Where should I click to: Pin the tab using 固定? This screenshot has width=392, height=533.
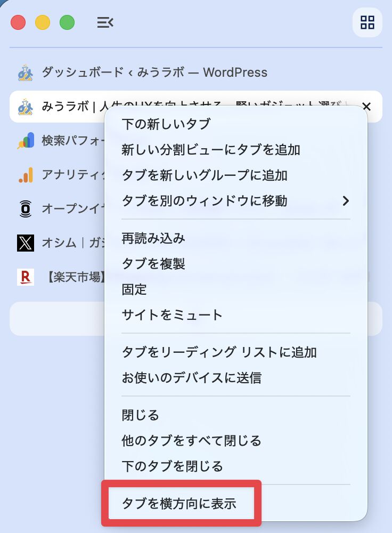pyautogui.click(x=134, y=289)
